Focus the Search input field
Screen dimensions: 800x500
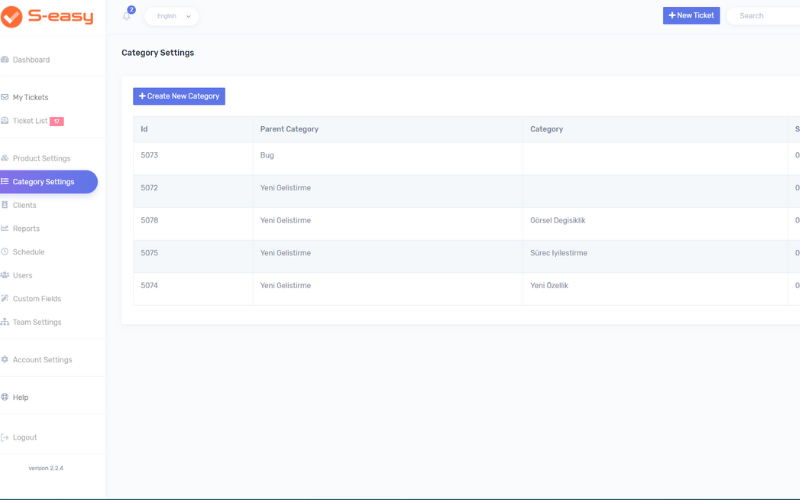point(765,16)
